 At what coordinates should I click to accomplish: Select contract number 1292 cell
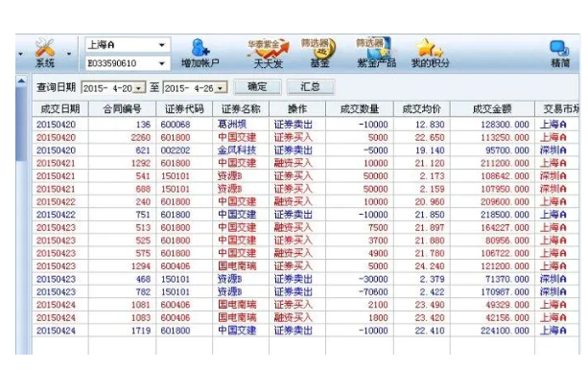pyautogui.click(x=122, y=163)
